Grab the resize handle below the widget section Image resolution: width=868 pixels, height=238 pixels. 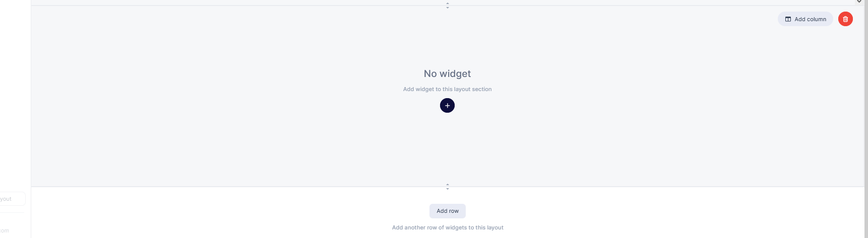pyautogui.click(x=447, y=187)
